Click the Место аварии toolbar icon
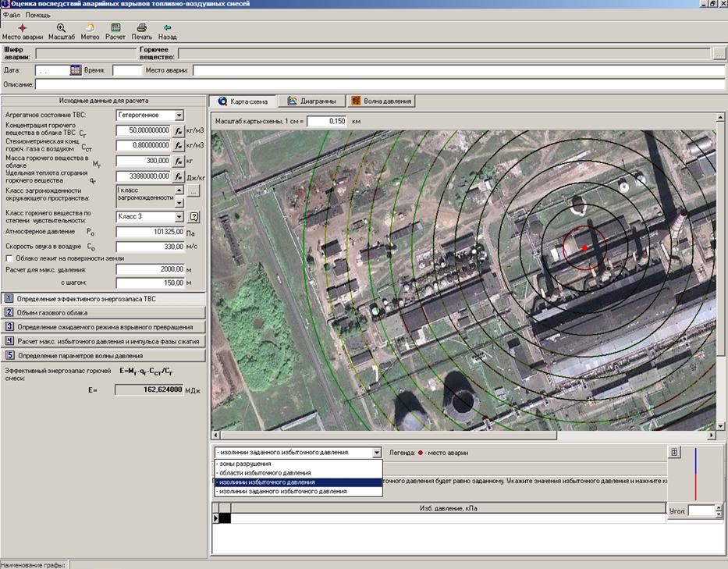Screen dimensions: 728x569 tap(22, 28)
